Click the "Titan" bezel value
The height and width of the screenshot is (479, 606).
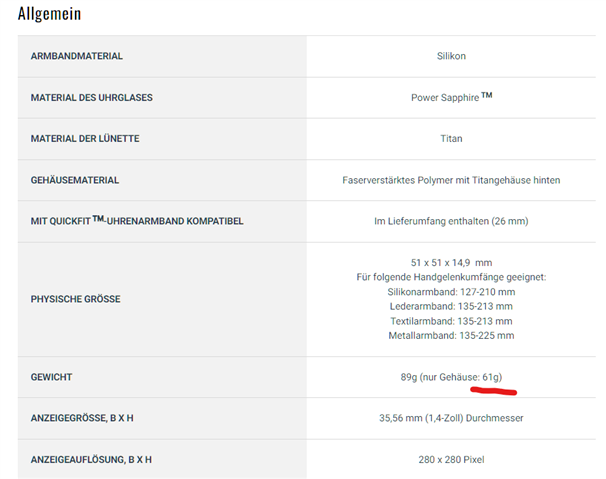tap(451, 139)
